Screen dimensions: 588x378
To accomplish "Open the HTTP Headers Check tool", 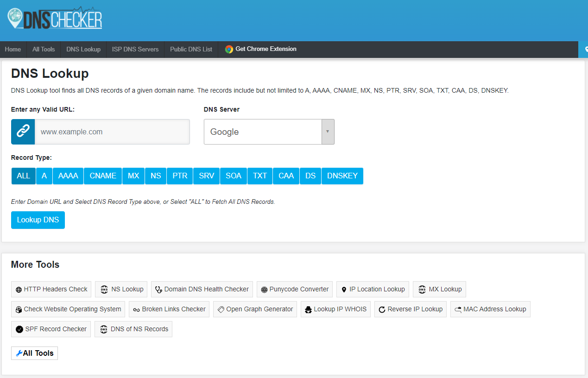I will (51, 289).
